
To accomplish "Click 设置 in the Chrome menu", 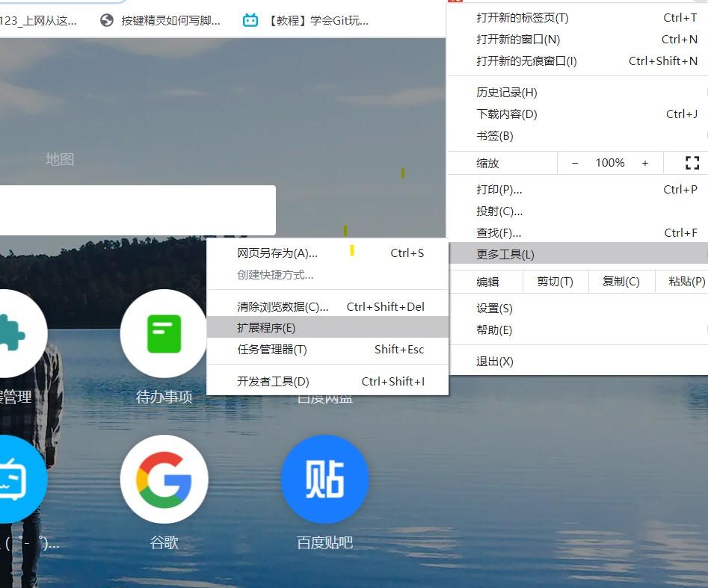I will tap(495, 308).
